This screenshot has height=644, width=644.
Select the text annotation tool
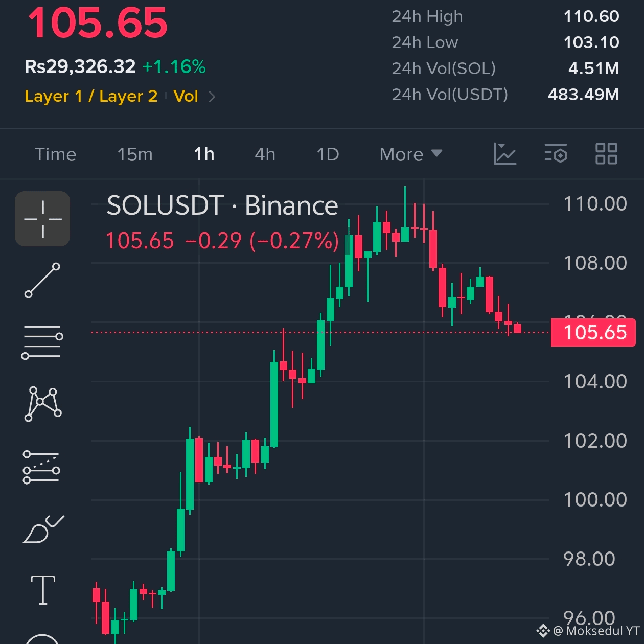[x=43, y=590]
